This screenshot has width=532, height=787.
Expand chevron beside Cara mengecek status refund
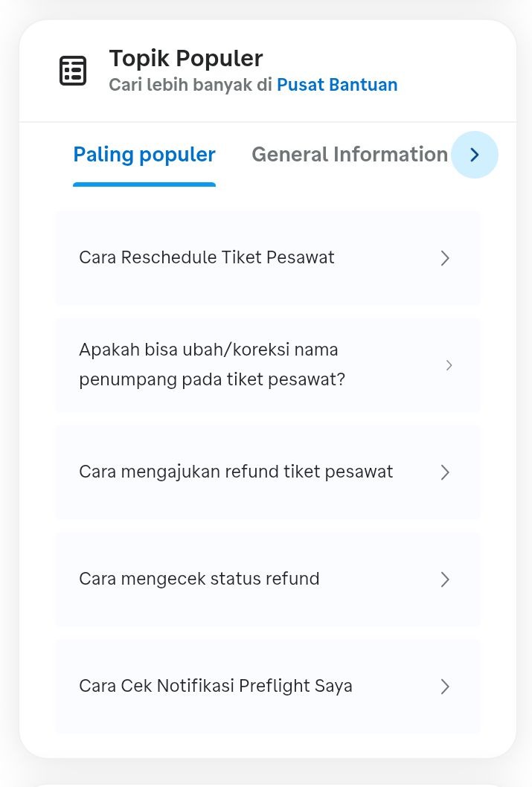click(445, 579)
